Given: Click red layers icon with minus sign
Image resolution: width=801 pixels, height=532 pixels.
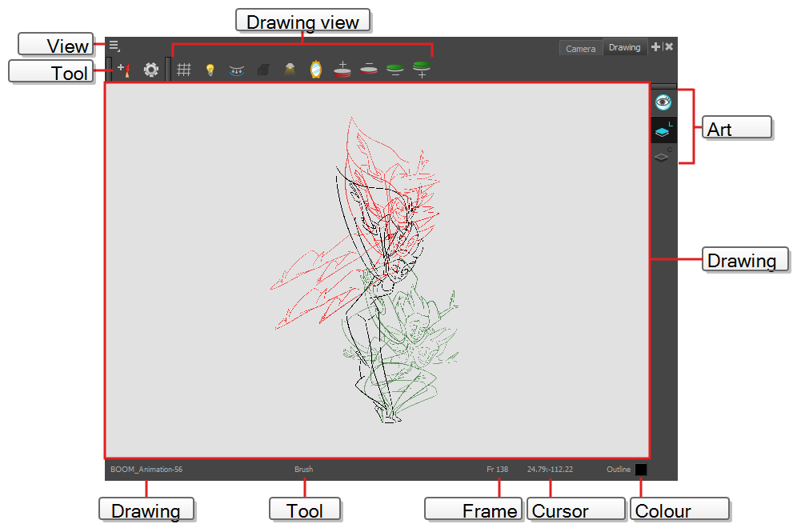Looking at the screenshot, I should pos(368,70).
